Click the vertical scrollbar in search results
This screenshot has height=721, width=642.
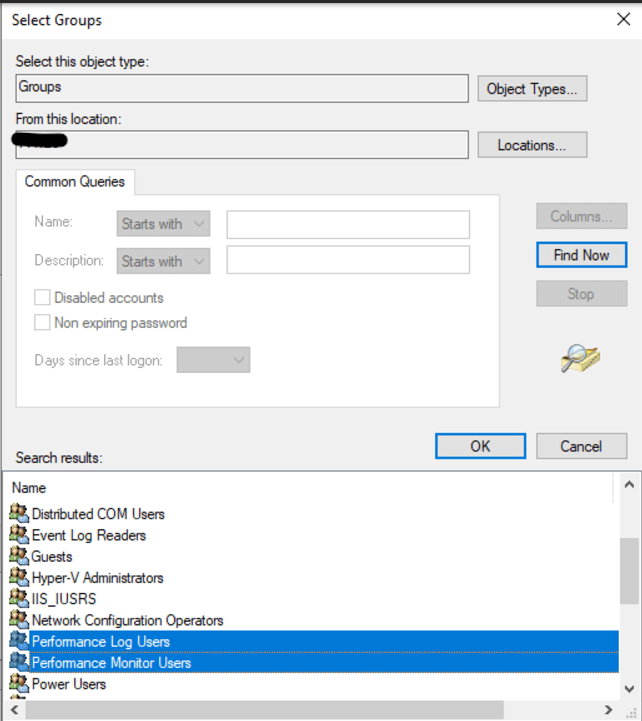coord(630,571)
